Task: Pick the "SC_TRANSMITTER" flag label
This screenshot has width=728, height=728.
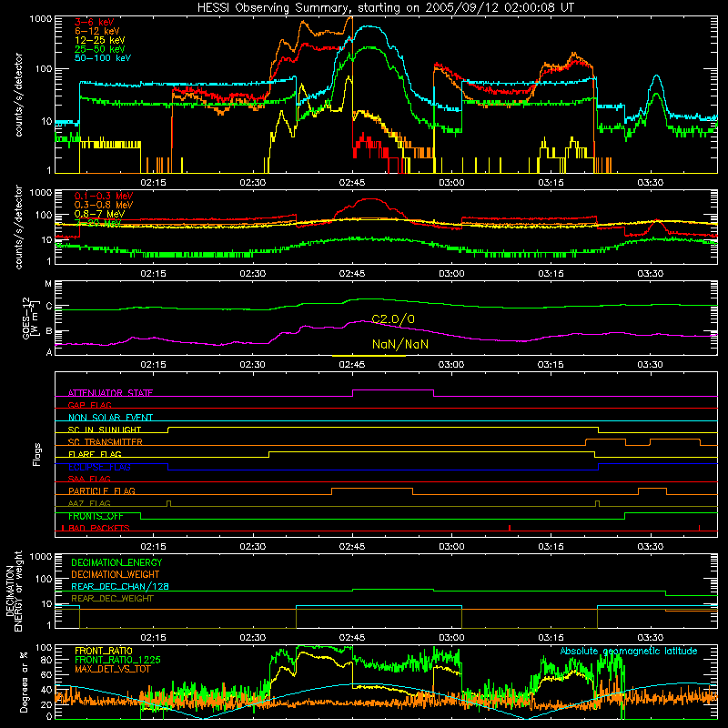Action: (106, 441)
